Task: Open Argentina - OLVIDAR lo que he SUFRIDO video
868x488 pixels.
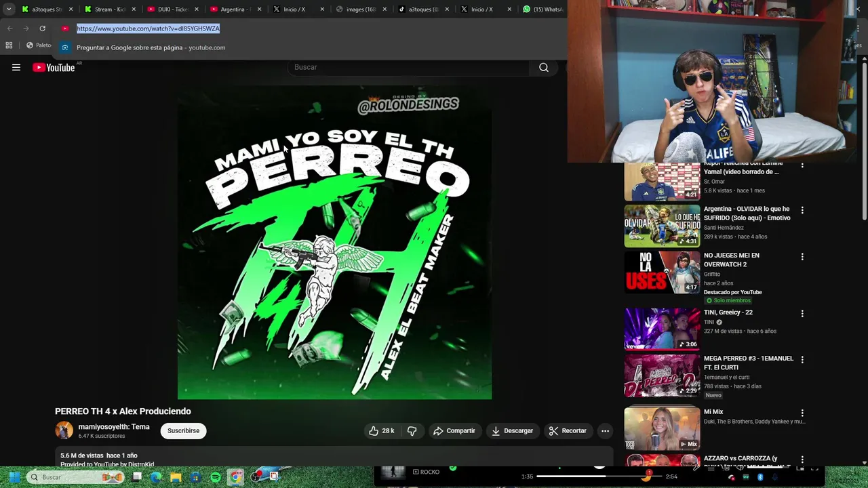Action: tap(747, 213)
